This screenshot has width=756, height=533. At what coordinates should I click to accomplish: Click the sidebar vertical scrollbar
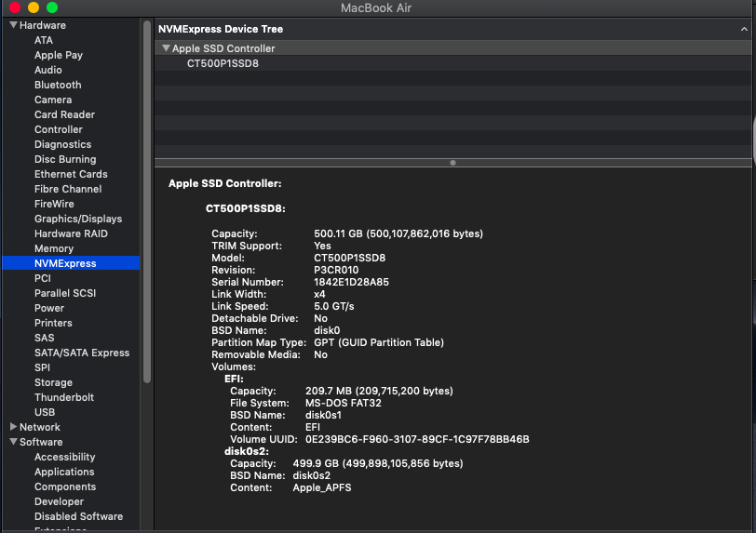(147, 202)
